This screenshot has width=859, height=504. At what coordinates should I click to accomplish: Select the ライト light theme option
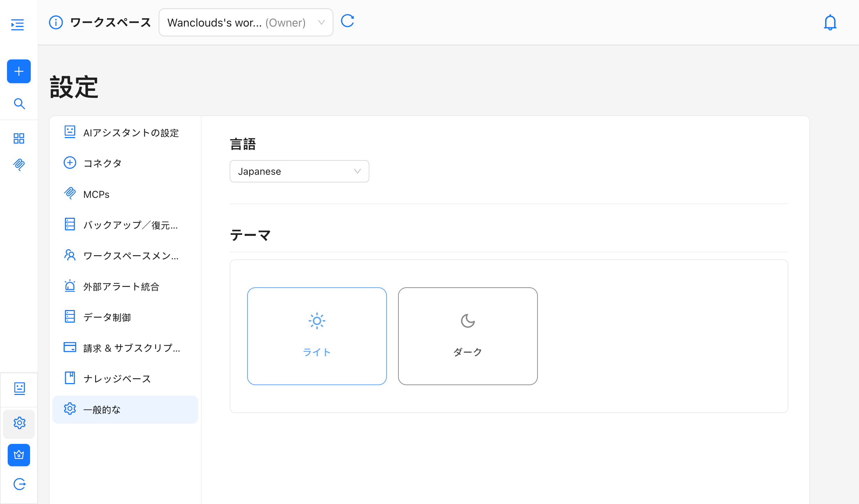click(317, 336)
